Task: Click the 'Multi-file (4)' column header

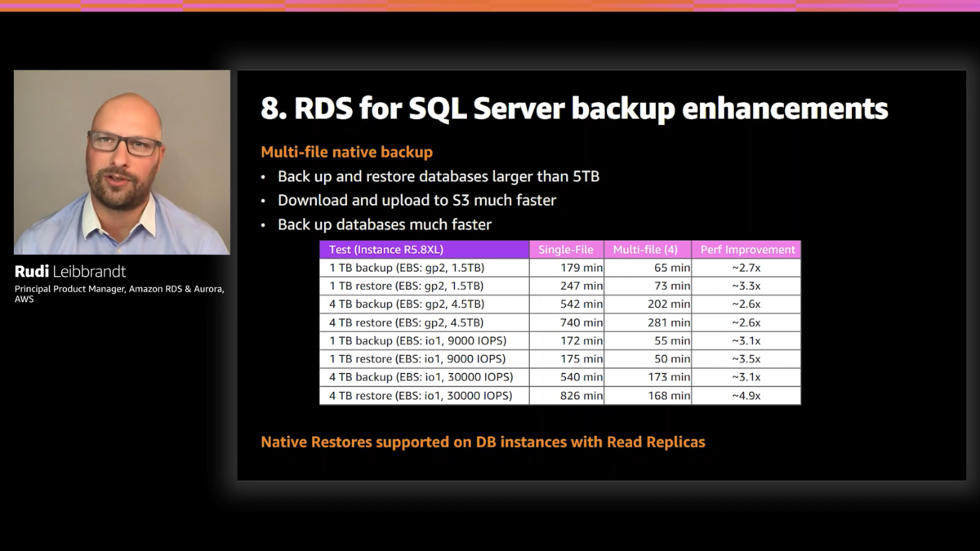Action: click(648, 250)
